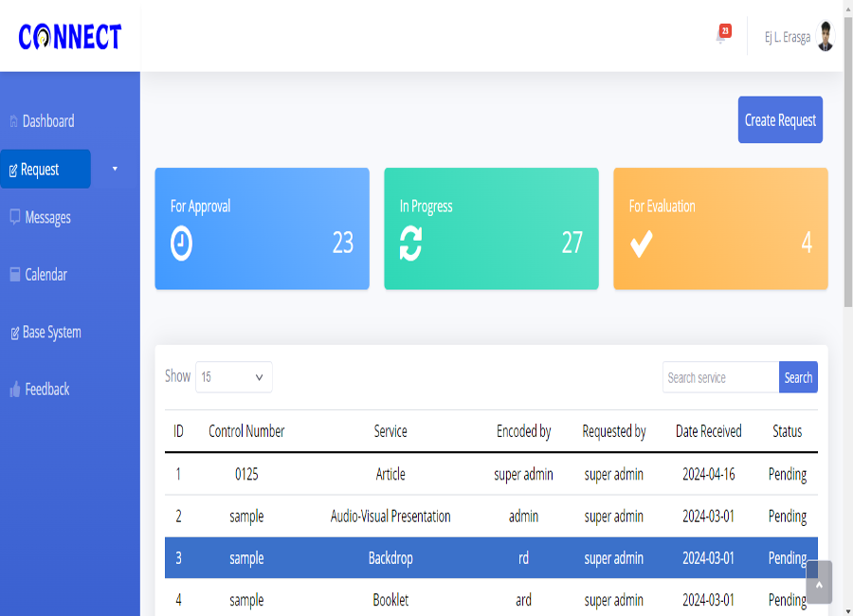The width and height of the screenshot is (853, 616).
Task: Click the notification bell icon
Action: [x=720, y=37]
